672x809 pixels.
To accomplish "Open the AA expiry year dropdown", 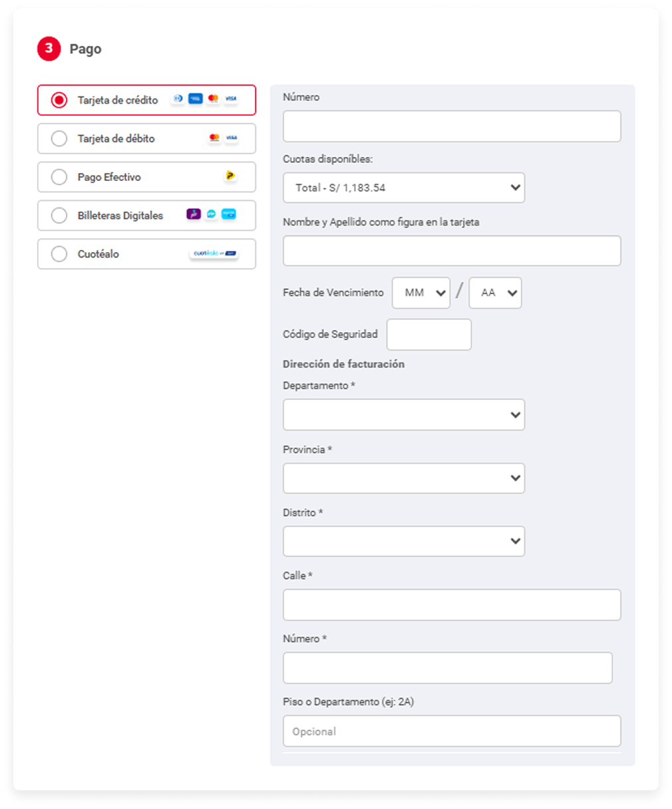I will [x=495, y=293].
